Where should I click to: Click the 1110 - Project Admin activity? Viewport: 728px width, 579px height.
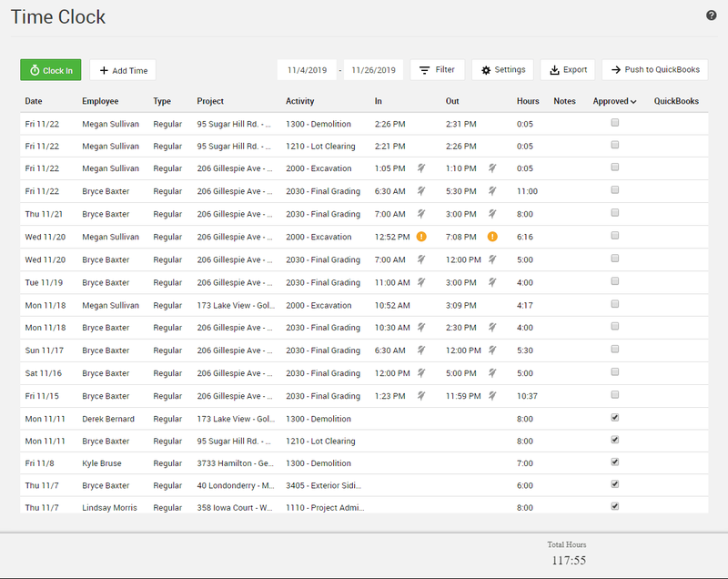click(x=325, y=507)
